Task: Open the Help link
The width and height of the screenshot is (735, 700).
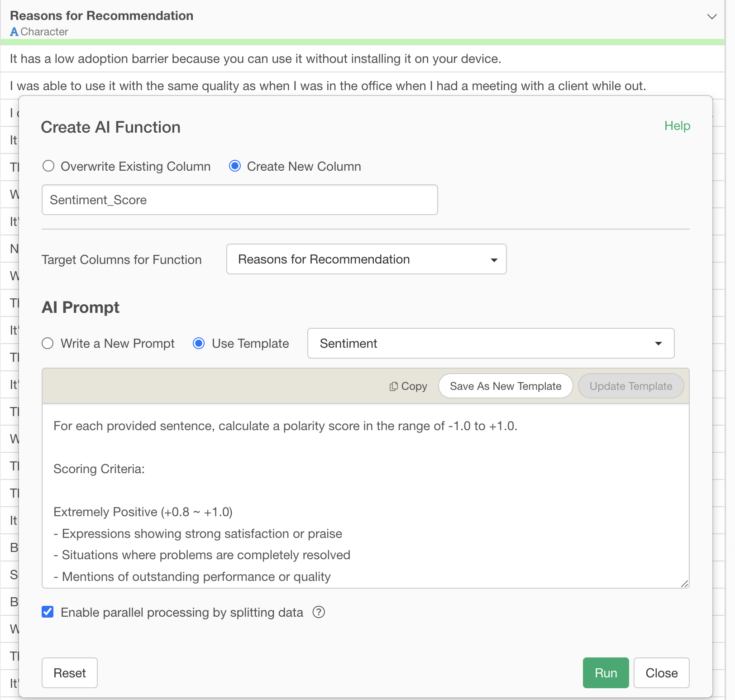Action: tap(677, 126)
